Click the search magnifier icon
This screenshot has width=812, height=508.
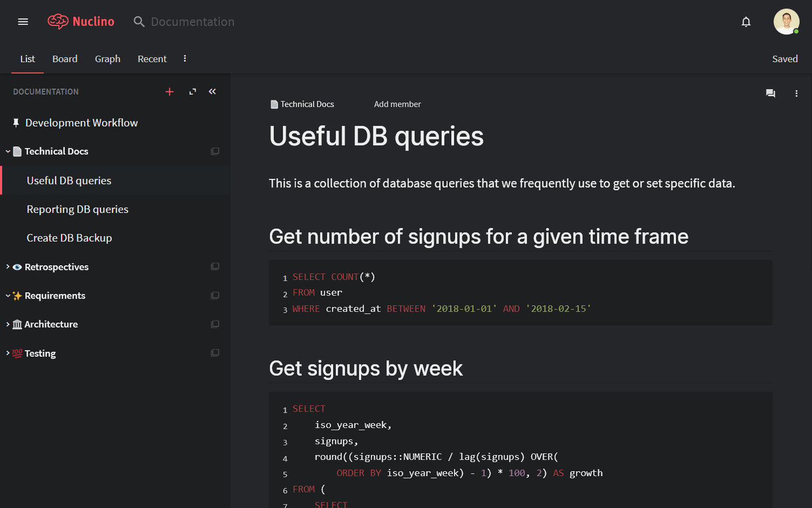(139, 21)
